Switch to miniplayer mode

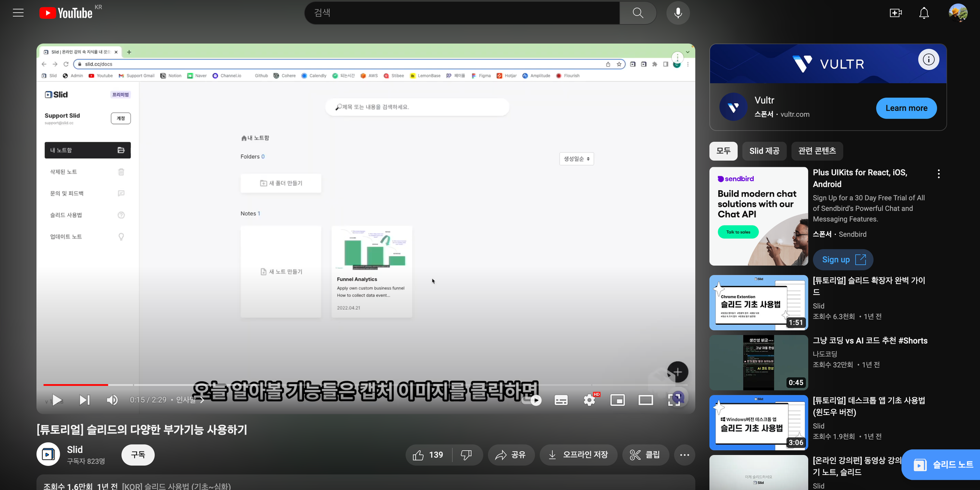pyautogui.click(x=617, y=400)
